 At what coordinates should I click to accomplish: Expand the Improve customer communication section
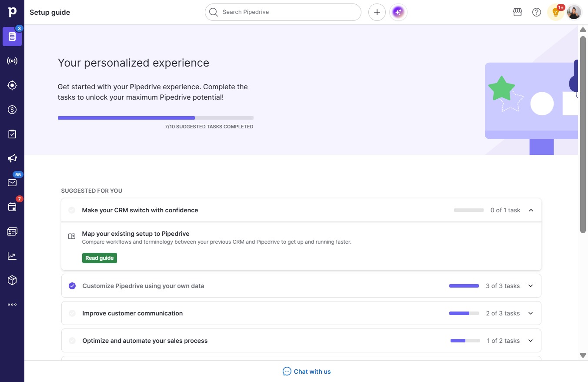point(531,313)
